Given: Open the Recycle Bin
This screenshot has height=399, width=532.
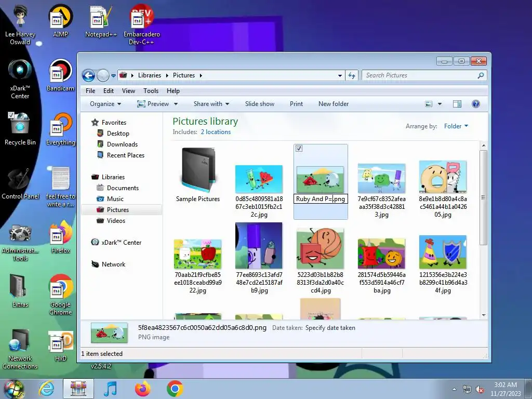Looking at the screenshot, I should tap(20, 129).
